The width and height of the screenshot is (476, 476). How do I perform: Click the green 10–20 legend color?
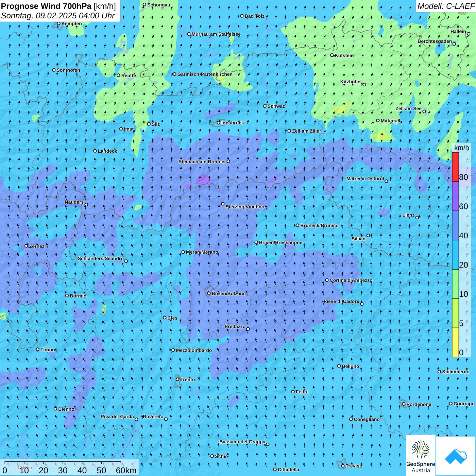pos(455,284)
